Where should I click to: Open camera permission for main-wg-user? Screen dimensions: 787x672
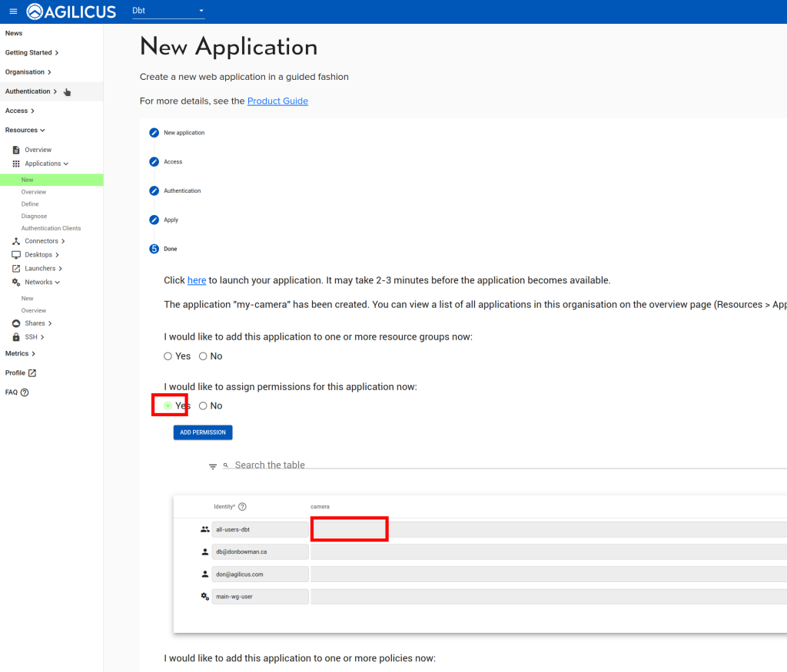(549, 597)
